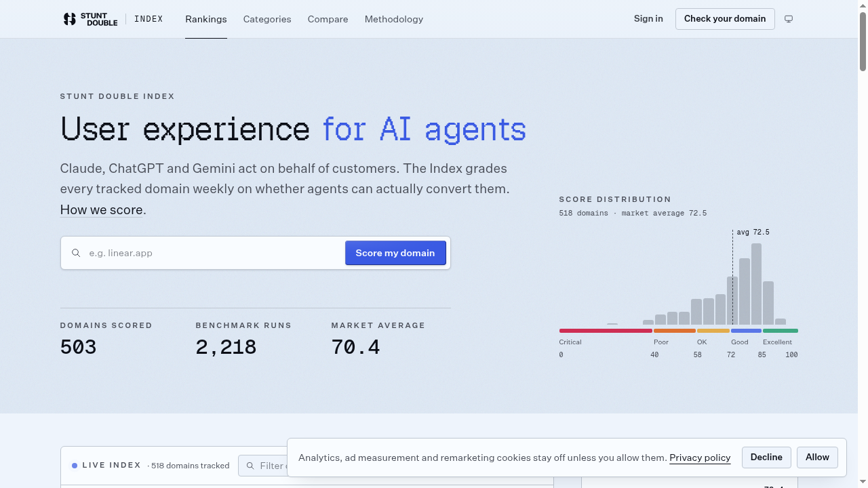This screenshot has height=488, width=868.
Task: Click the search magnifier in domain field
Action: [76, 253]
